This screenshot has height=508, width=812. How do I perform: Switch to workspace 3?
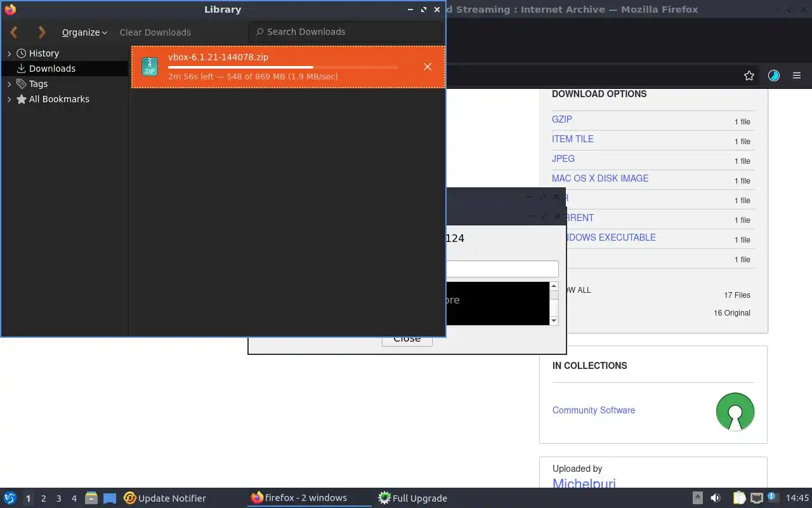(58, 498)
